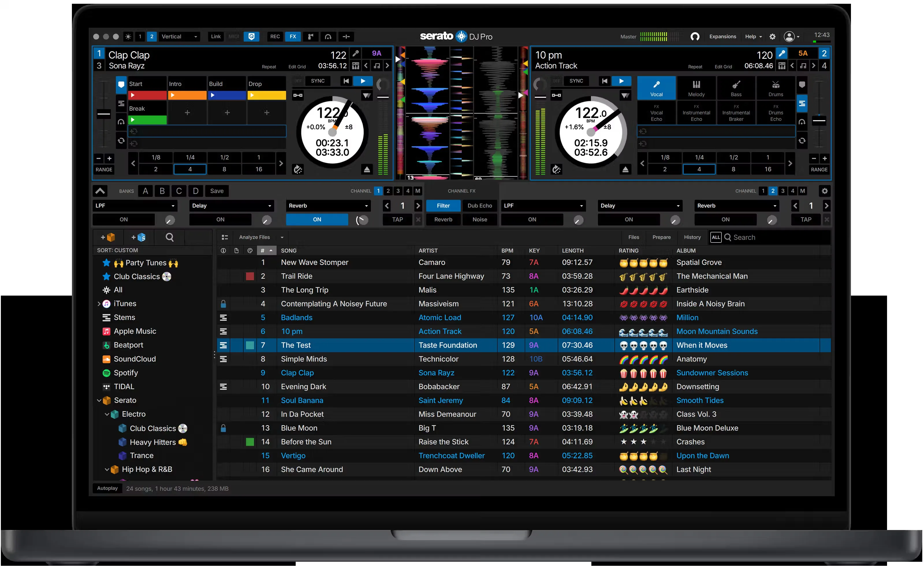
Task: Play deck 2 track
Action: 621,81
